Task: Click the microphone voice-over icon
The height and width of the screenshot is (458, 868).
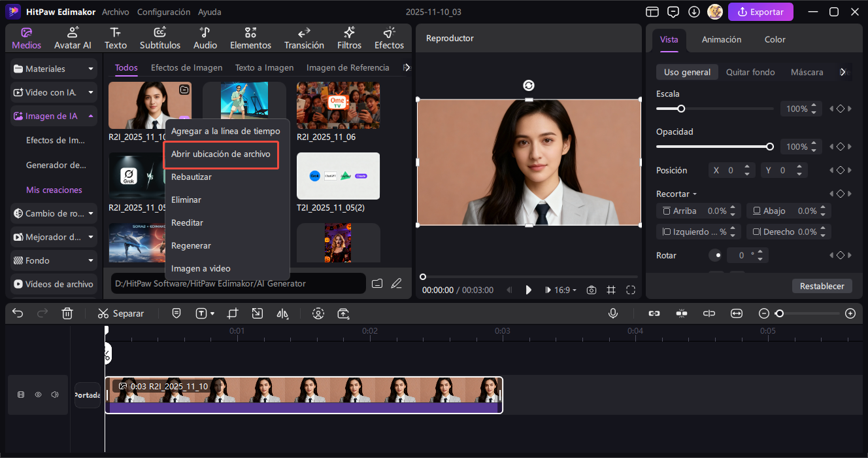Action: coord(613,313)
